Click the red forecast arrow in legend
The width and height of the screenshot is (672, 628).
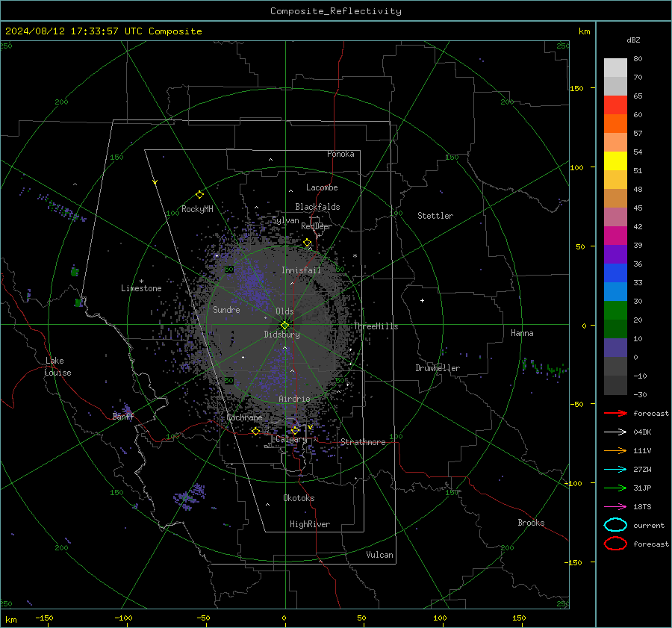tap(615, 413)
